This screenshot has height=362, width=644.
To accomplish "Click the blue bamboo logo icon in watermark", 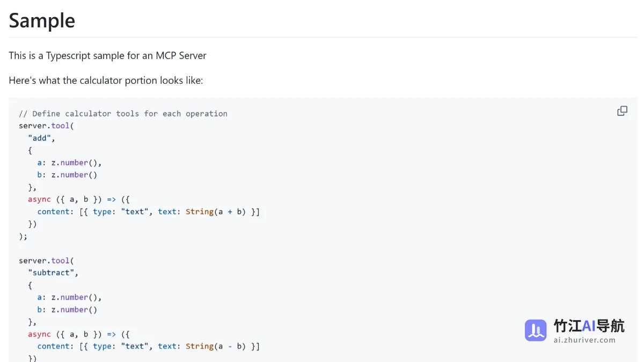I will tap(536, 330).
